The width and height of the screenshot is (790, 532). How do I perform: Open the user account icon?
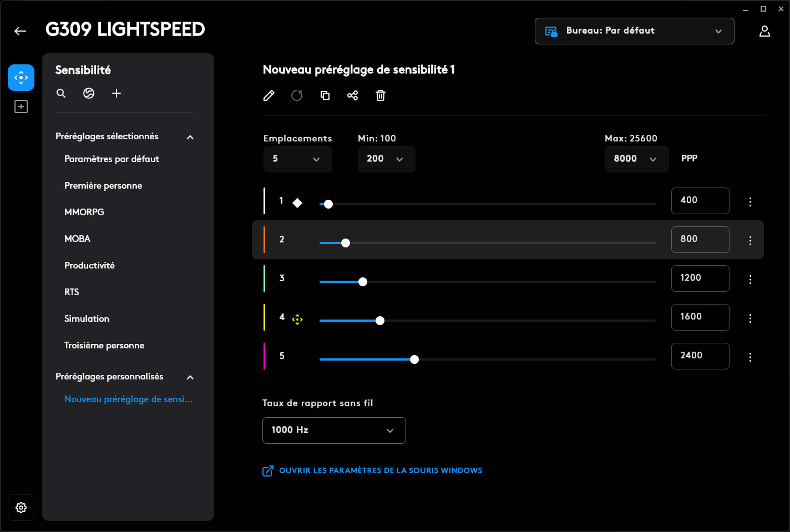coord(764,31)
